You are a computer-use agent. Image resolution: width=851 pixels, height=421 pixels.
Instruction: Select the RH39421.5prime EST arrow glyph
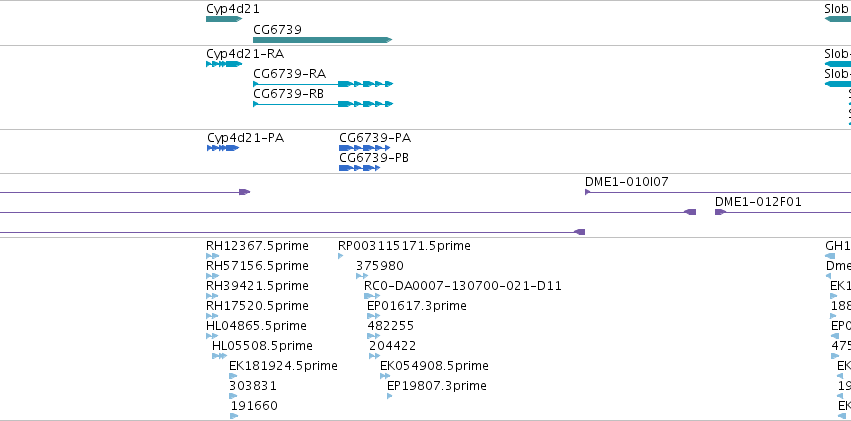212,296
